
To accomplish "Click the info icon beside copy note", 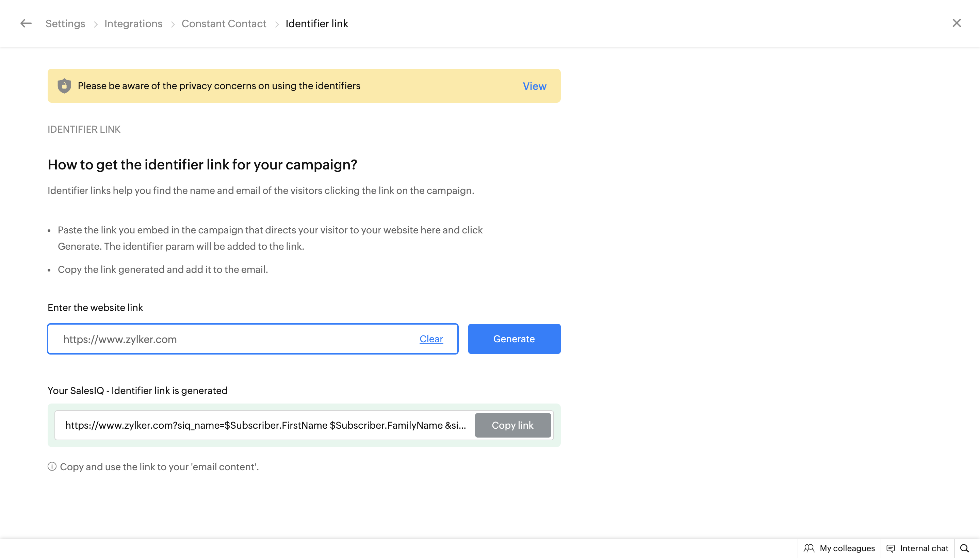I will pyautogui.click(x=52, y=466).
